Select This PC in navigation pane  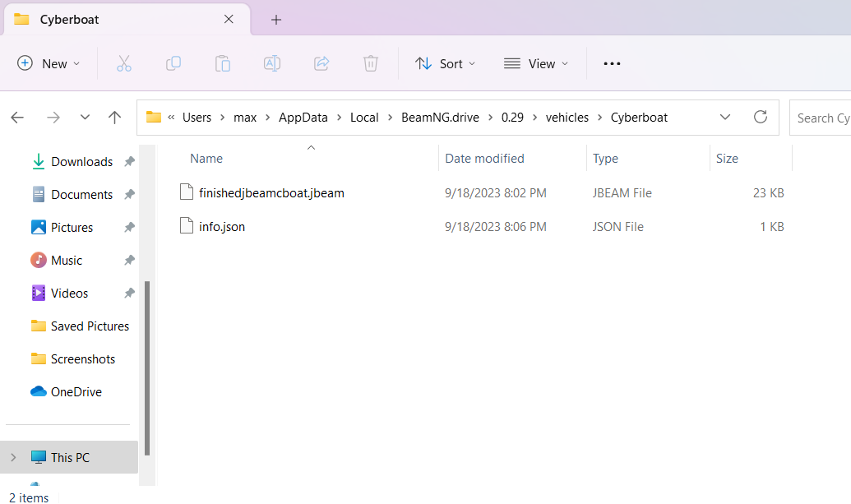click(69, 457)
